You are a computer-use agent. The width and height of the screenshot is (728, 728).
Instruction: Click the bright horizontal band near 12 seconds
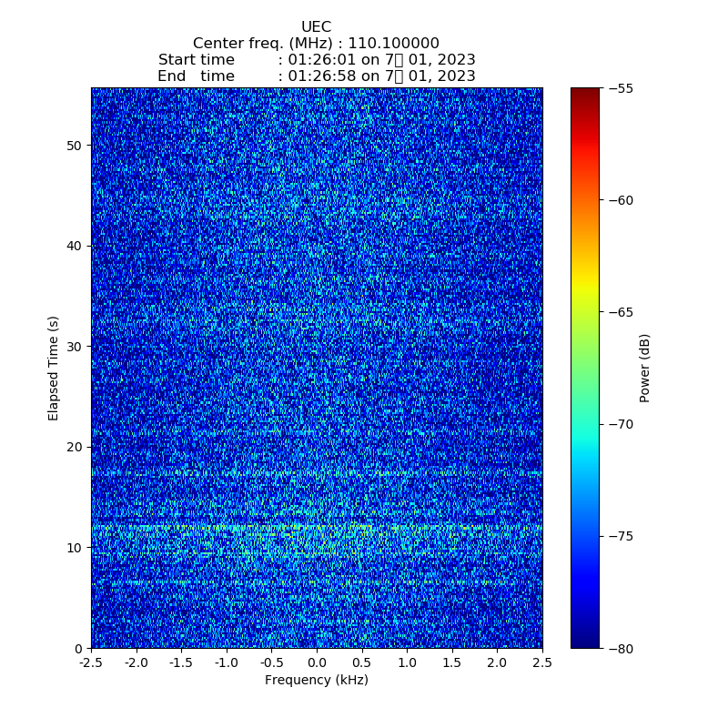[x=316, y=527]
